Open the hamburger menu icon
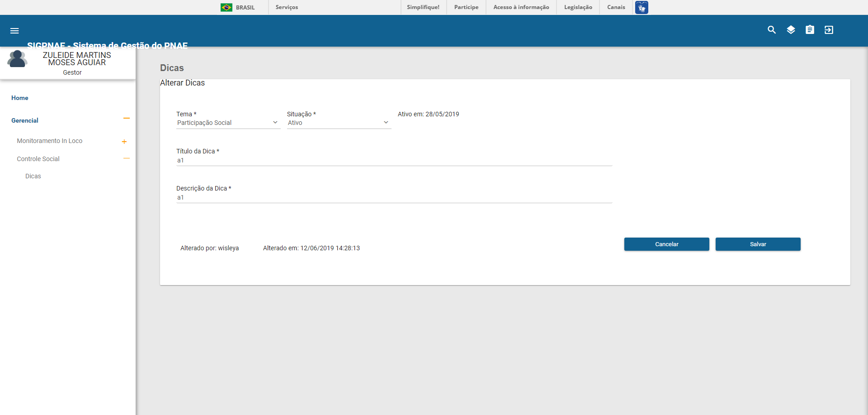Image resolution: width=868 pixels, height=415 pixels. click(14, 31)
